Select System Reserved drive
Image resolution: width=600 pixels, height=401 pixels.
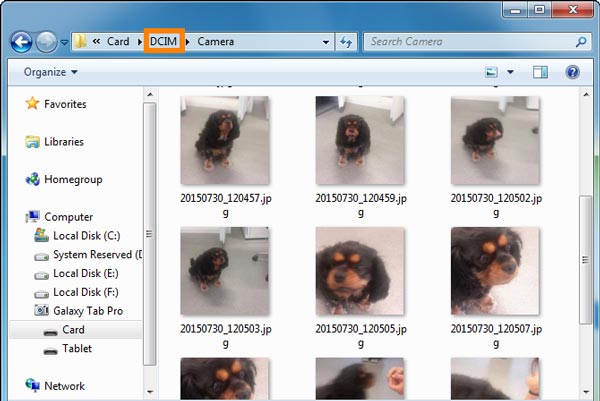click(x=98, y=254)
